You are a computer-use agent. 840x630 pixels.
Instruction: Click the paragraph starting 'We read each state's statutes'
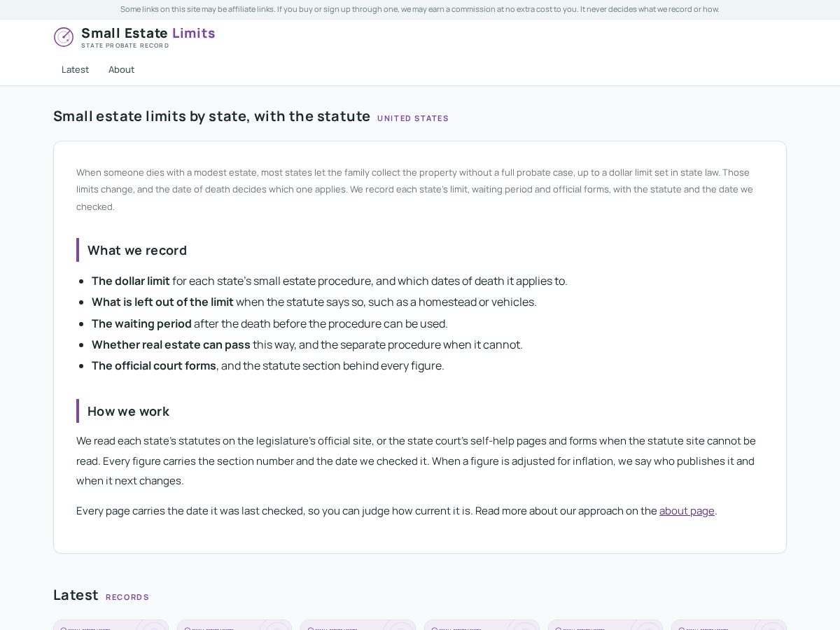pos(420,461)
